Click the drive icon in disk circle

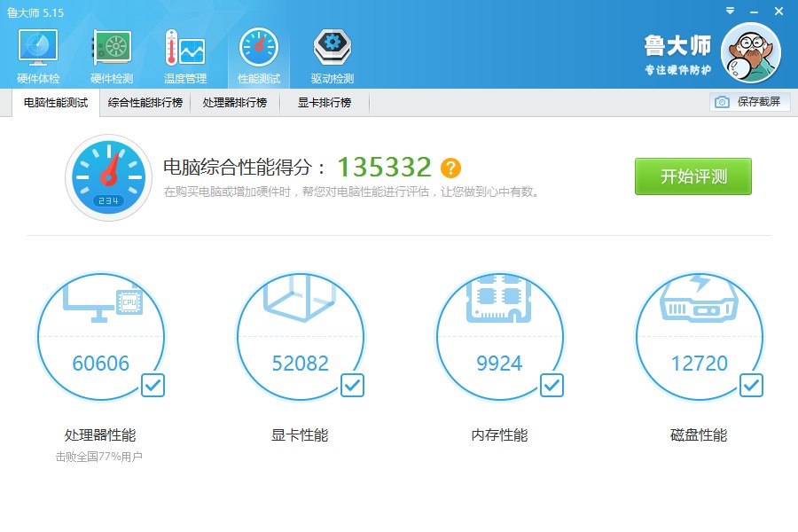pos(699,299)
